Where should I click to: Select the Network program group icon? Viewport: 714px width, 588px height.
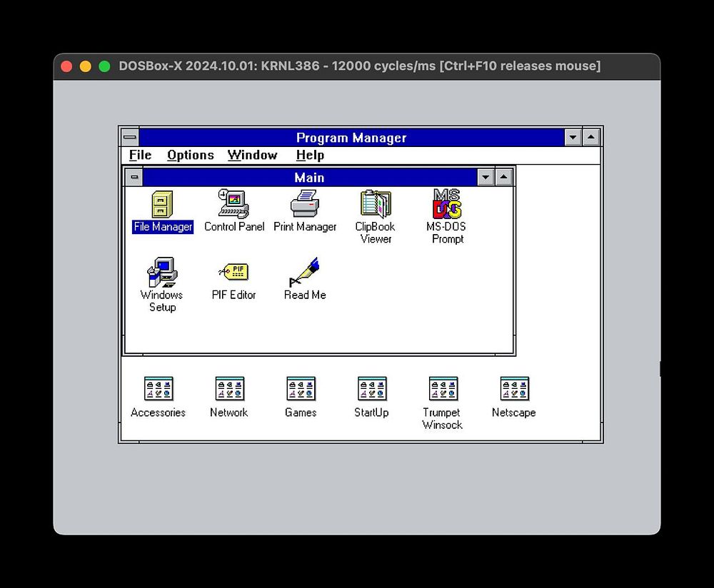pos(229,389)
